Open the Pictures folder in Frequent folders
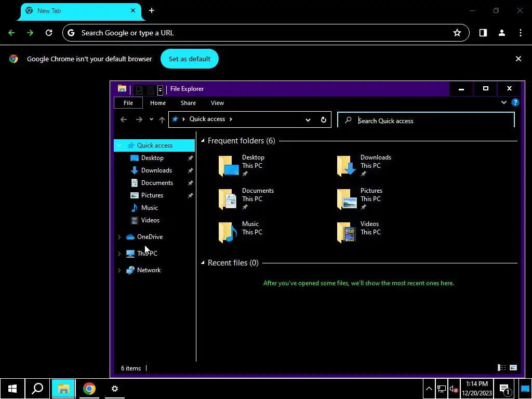 pyautogui.click(x=360, y=199)
